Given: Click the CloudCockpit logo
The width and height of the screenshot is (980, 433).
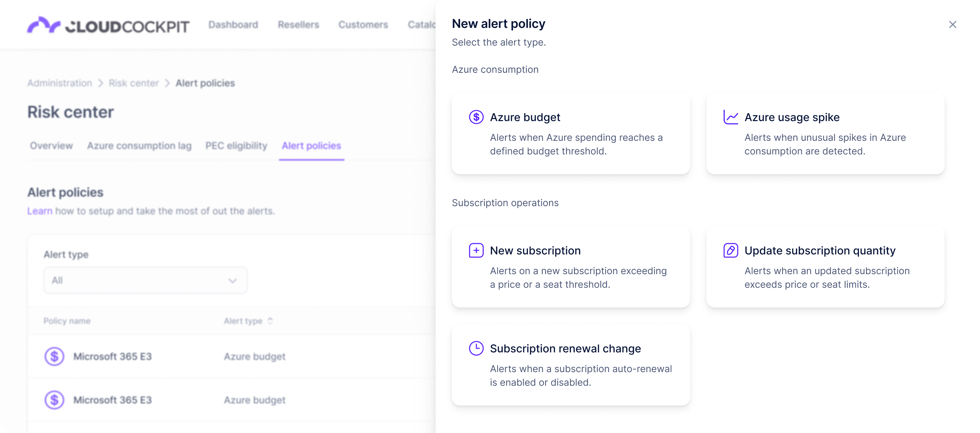Looking at the screenshot, I should (x=108, y=26).
